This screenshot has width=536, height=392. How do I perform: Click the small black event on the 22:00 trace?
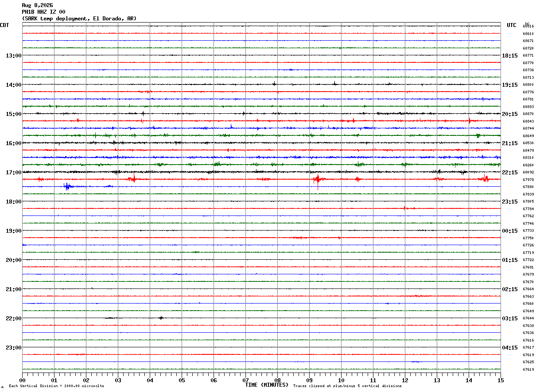point(161,318)
